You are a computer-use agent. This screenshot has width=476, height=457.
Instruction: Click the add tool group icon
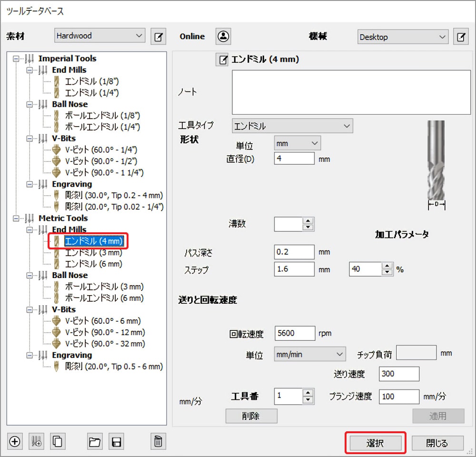[x=36, y=441]
